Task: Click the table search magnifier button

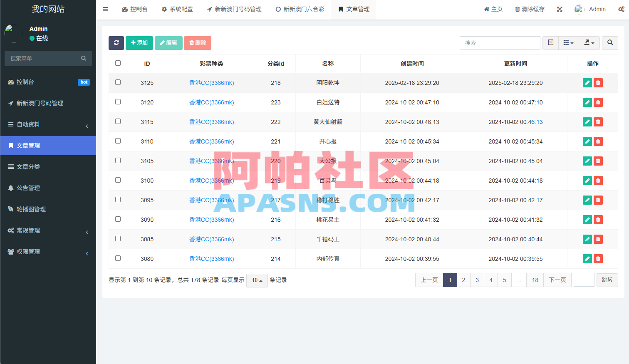Action: [x=610, y=43]
